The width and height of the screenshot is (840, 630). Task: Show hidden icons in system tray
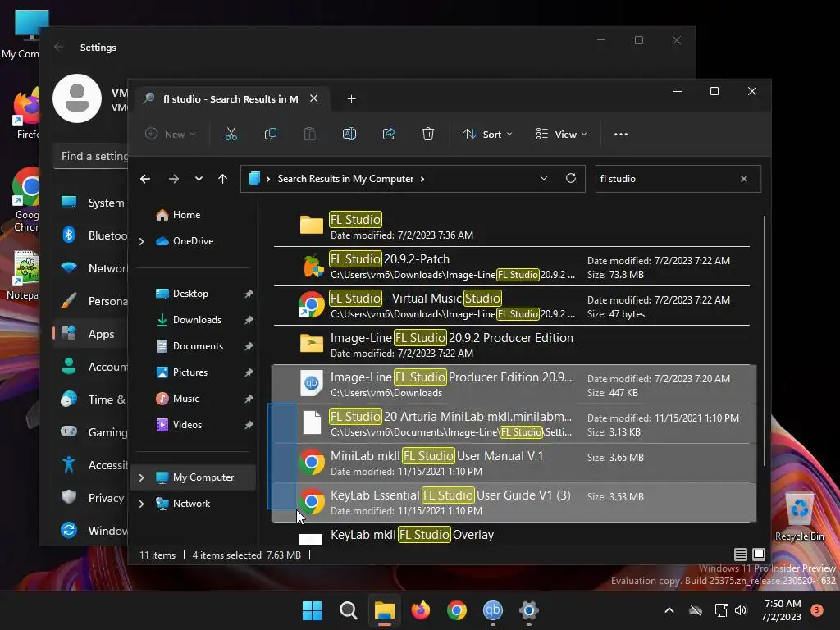pos(669,610)
